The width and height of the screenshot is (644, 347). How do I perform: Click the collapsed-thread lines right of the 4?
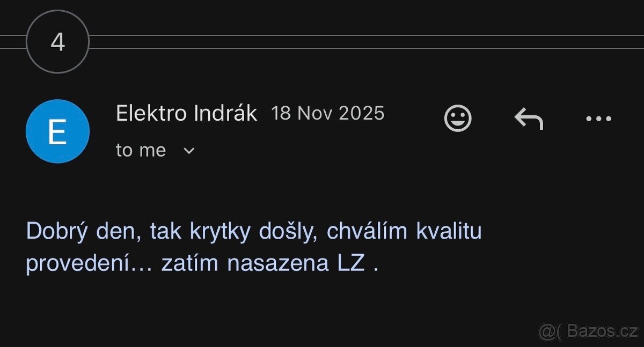(365, 42)
